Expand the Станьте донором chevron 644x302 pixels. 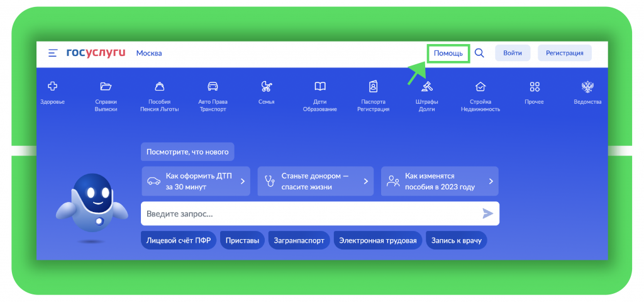pyautogui.click(x=366, y=181)
